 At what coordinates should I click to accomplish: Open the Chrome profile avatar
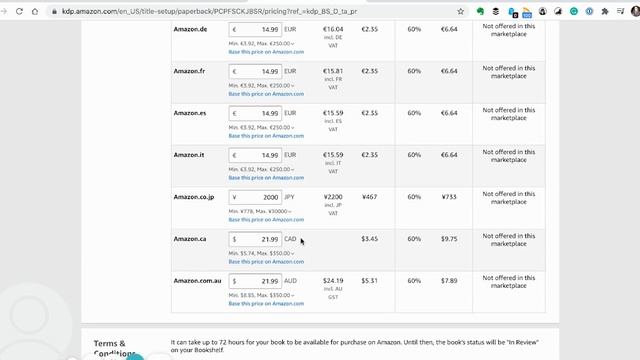pos(635,11)
